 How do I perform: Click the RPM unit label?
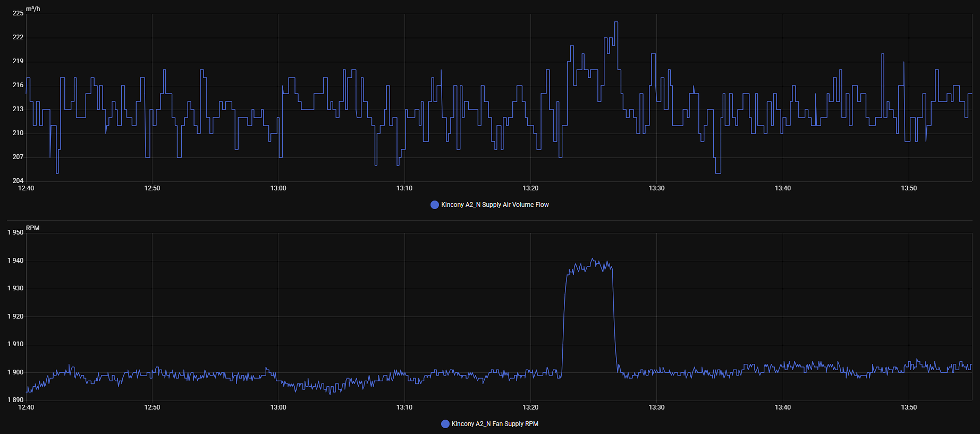(x=33, y=228)
